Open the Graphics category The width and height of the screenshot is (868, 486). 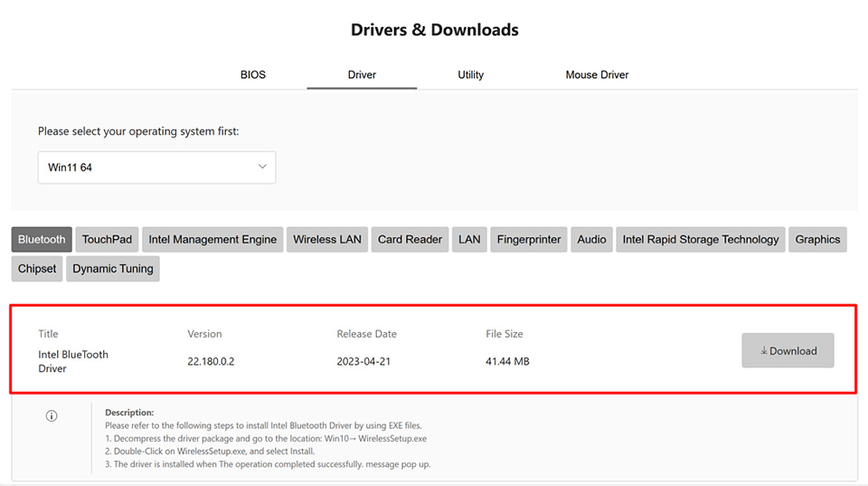[817, 240]
